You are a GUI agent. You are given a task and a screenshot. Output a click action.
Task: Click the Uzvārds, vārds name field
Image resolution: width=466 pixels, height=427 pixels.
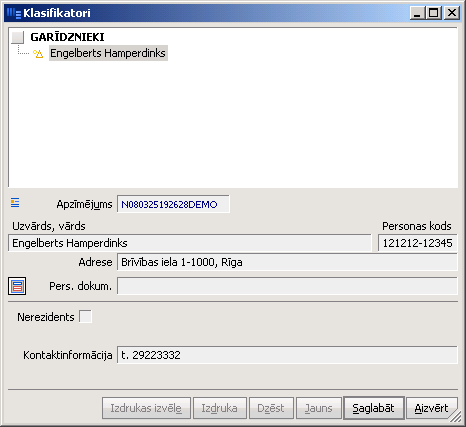(189, 243)
